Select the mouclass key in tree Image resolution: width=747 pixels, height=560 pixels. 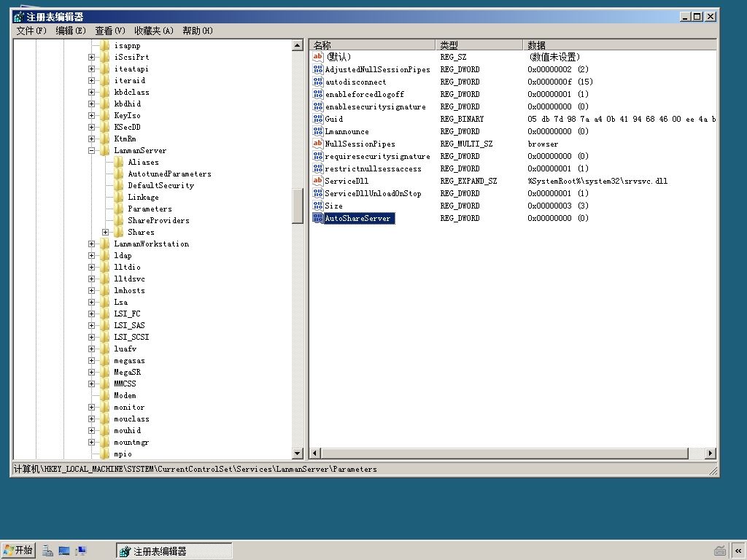131,419
